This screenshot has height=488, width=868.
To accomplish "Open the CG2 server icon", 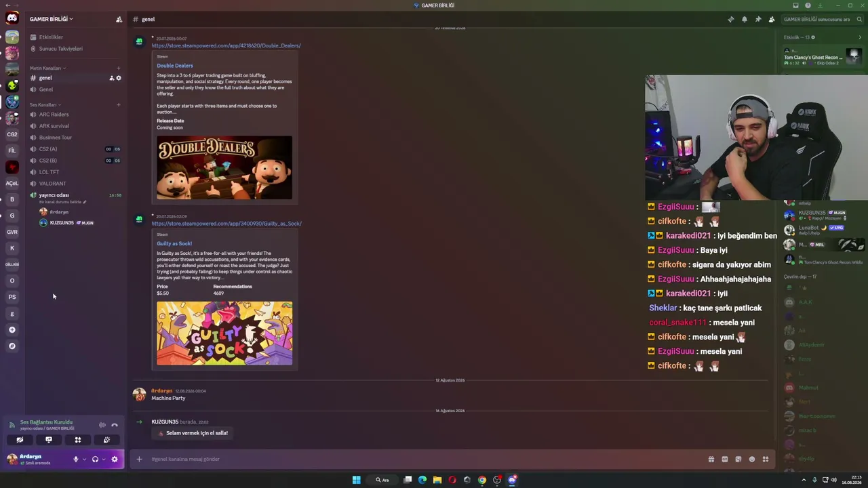I will pyautogui.click(x=12, y=134).
